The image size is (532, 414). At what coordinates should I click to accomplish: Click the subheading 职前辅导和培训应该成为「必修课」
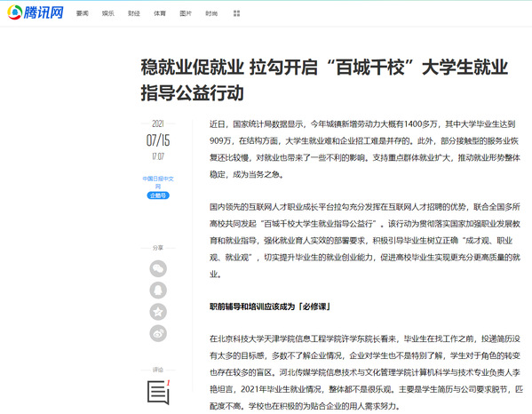(270, 307)
